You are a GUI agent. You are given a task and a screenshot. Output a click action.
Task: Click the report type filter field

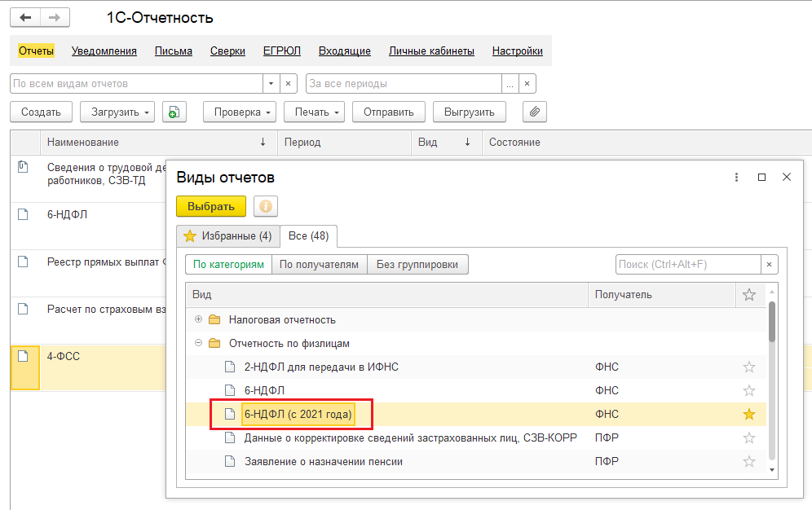(136, 84)
